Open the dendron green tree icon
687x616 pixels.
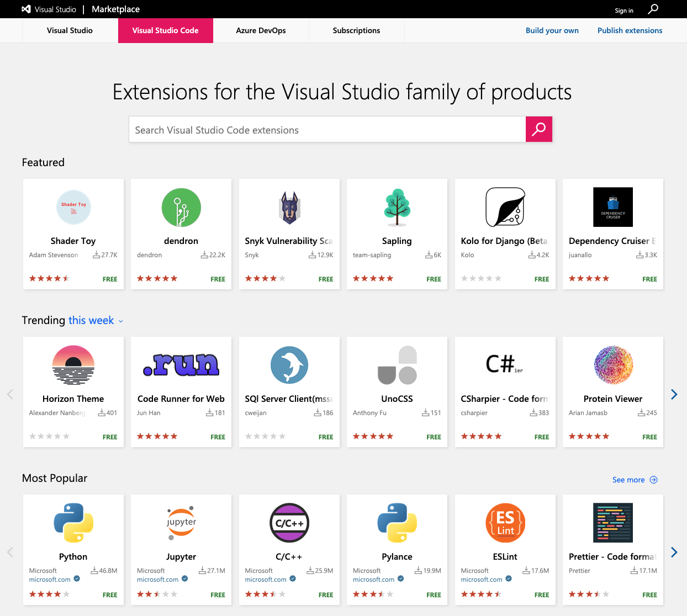pyautogui.click(x=181, y=208)
